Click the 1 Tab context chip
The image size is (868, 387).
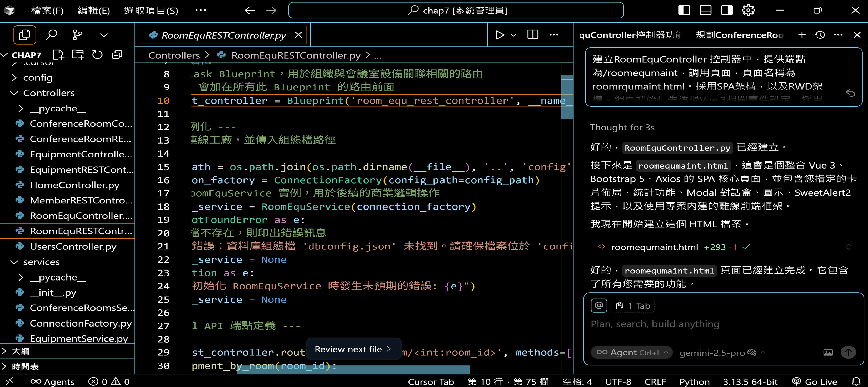(x=632, y=305)
